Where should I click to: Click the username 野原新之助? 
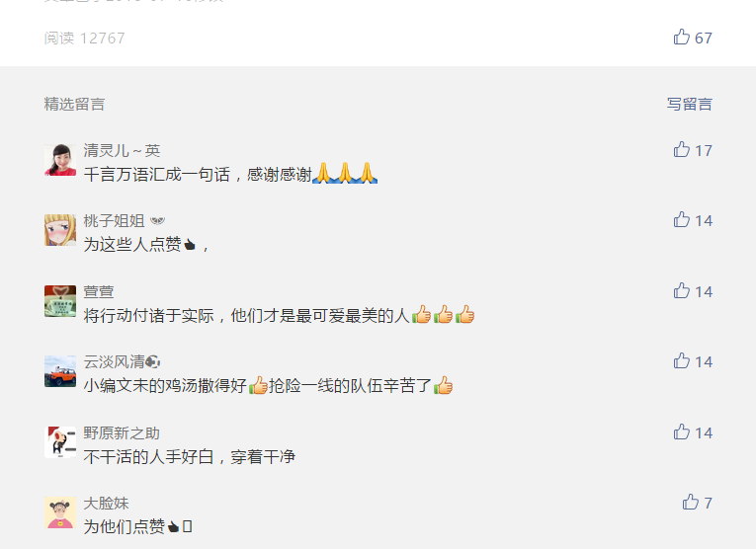pyautogui.click(x=122, y=432)
